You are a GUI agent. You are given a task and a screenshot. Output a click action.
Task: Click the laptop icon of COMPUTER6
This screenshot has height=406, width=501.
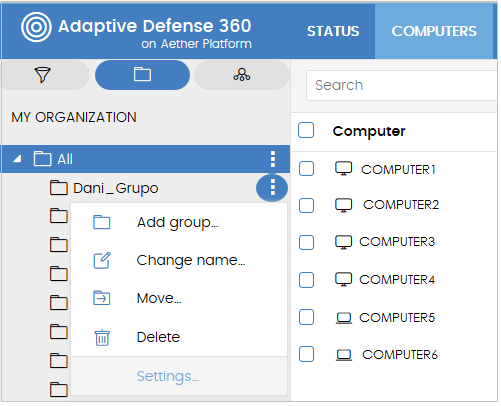pos(344,355)
